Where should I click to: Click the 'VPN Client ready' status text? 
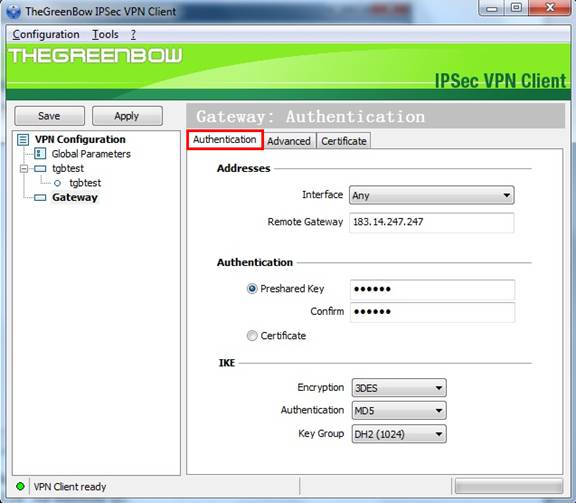pyautogui.click(x=70, y=487)
